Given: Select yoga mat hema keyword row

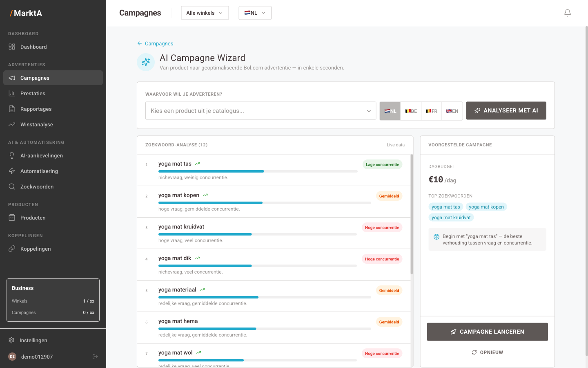Looking at the screenshot, I should tap(274, 328).
